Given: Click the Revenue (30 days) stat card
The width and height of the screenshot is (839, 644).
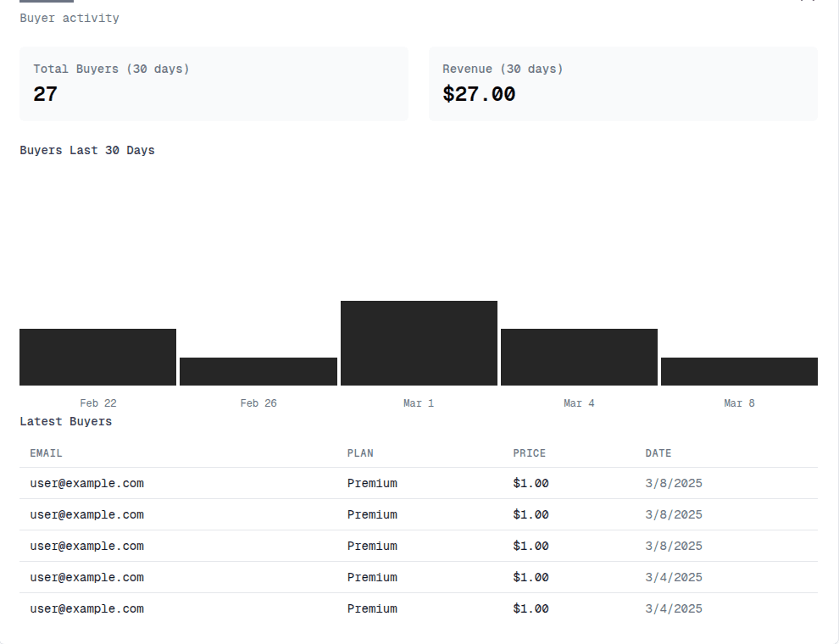Looking at the screenshot, I should point(623,84).
